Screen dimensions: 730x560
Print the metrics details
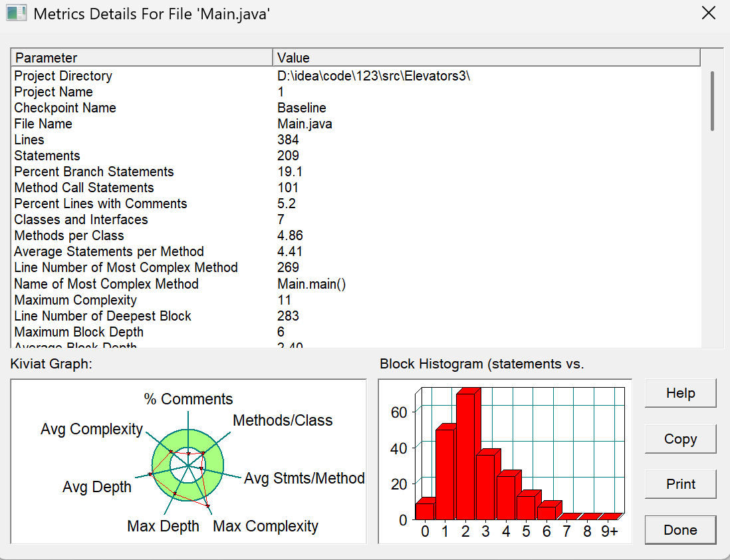click(680, 484)
